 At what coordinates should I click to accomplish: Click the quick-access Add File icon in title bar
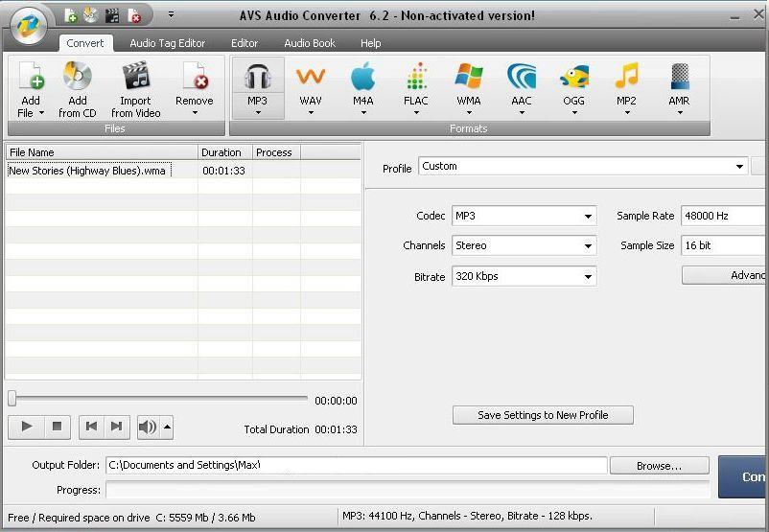click(71, 16)
